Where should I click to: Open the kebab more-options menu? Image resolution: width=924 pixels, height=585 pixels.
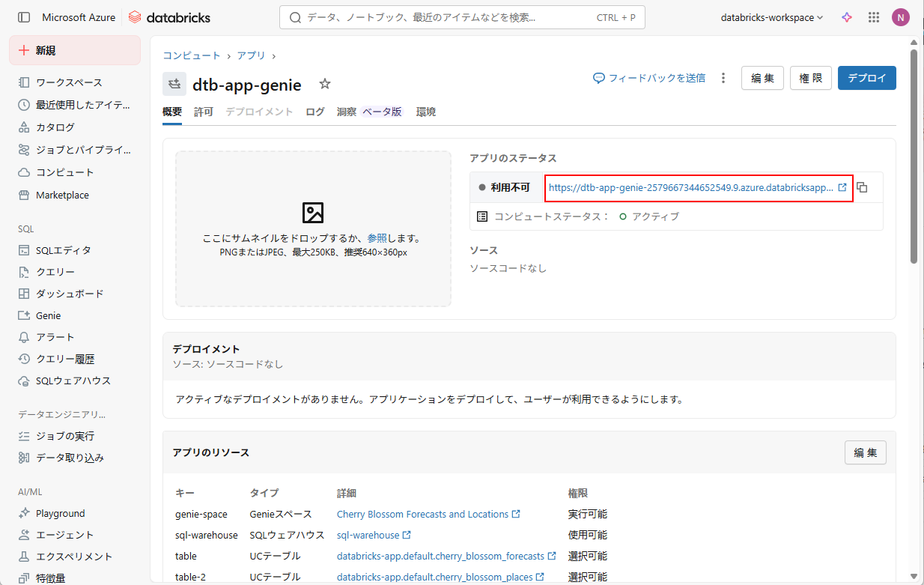[723, 78]
